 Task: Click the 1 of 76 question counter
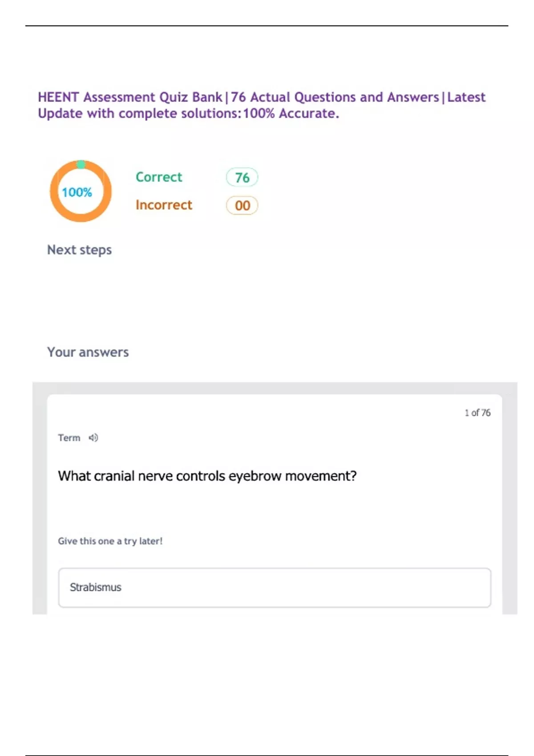tap(477, 413)
